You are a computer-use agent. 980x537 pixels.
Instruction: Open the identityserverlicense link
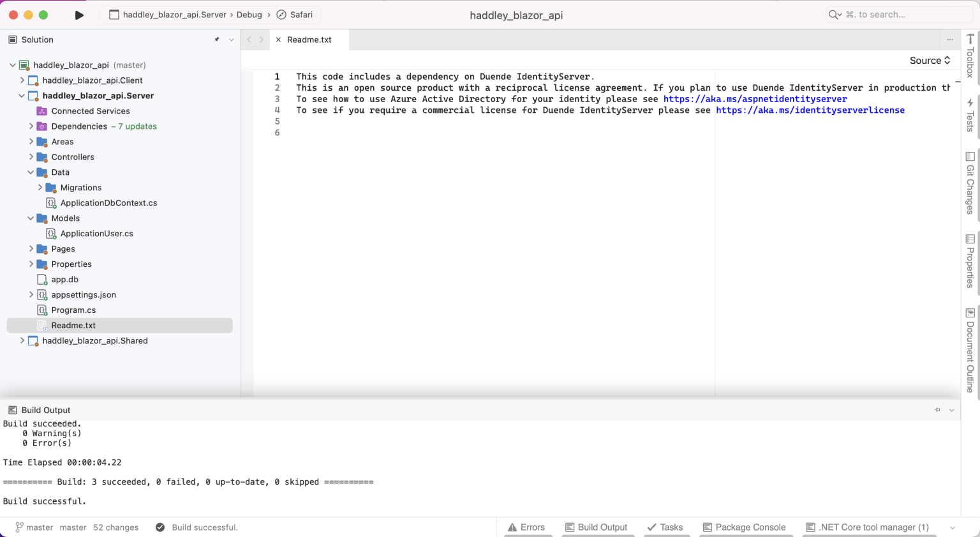pyautogui.click(x=810, y=110)
